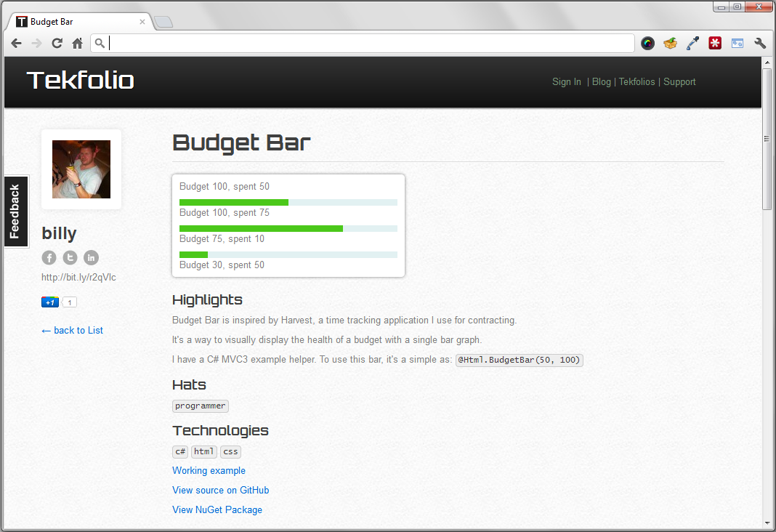Click the blue window extension icon
This screenshot has height=532, width=776.
pos(737,43)
